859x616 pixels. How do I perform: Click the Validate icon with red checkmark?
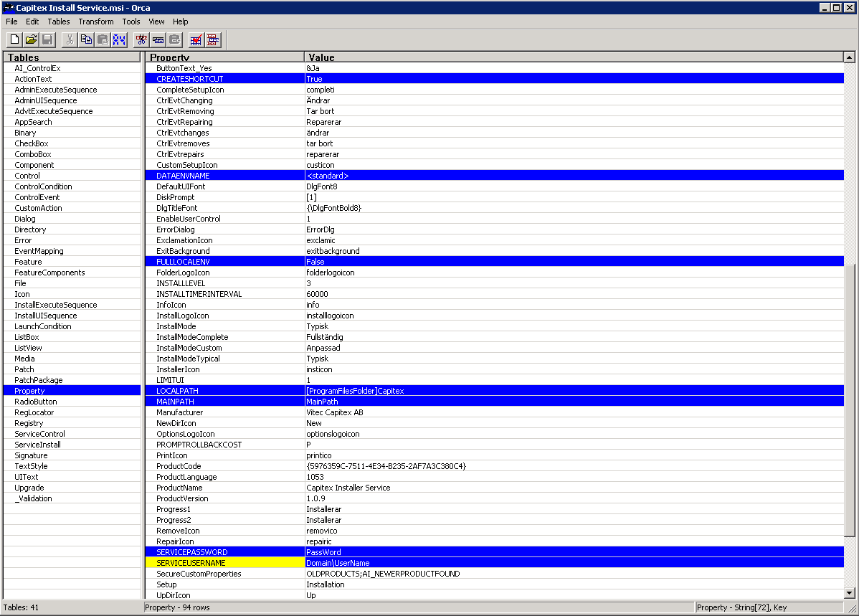tap(196, 39)
